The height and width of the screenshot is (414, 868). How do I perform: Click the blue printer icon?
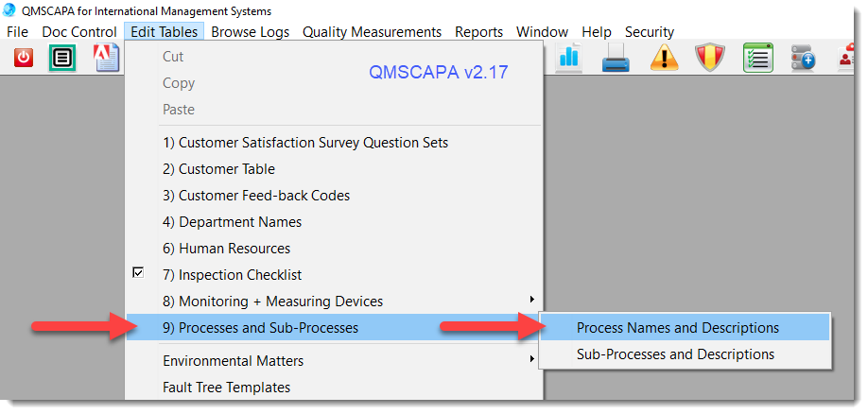click(616, 58)
